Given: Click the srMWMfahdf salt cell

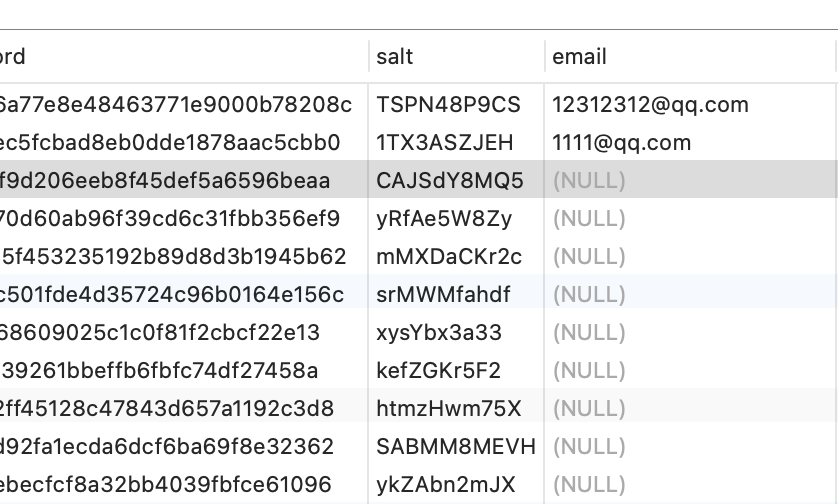Looking at the screenshot, I should coord(443,294).
